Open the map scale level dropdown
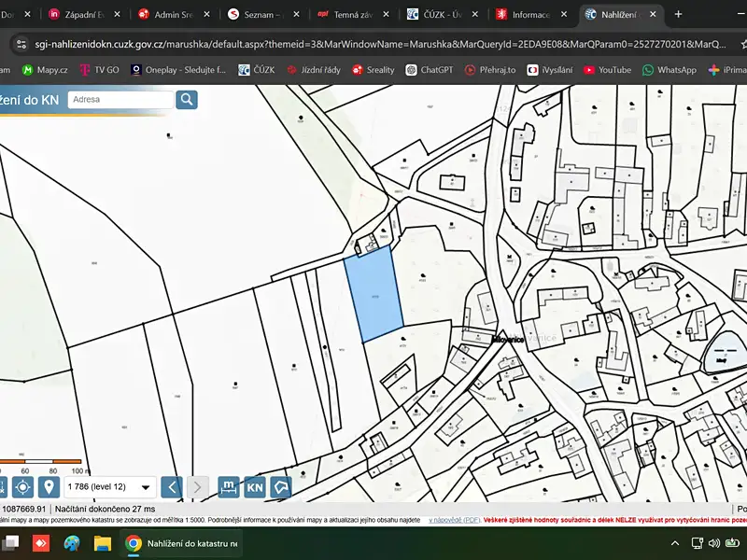The width and height of the screenshot is (747, 560). click(x=110, y=487)
